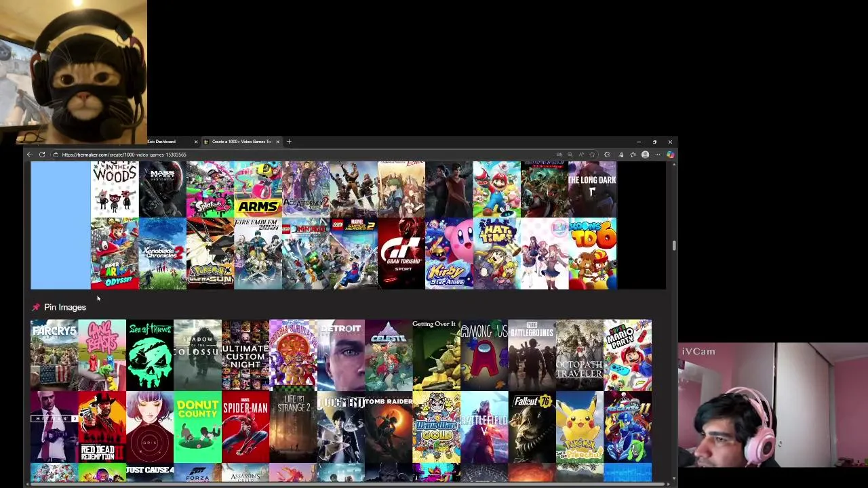868x488 pixels.
Task: Select the ARMS game cover
Action: (x=258, y=189)
